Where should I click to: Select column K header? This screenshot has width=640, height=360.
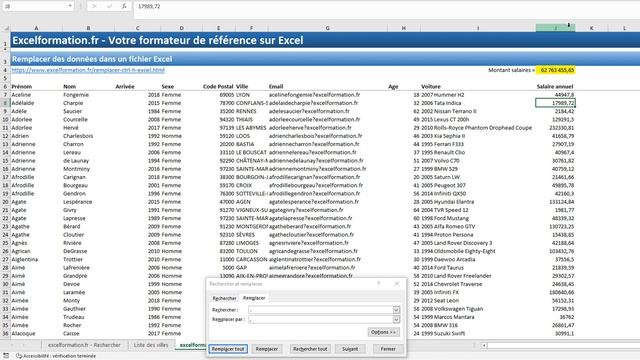[x=591, y=28]
